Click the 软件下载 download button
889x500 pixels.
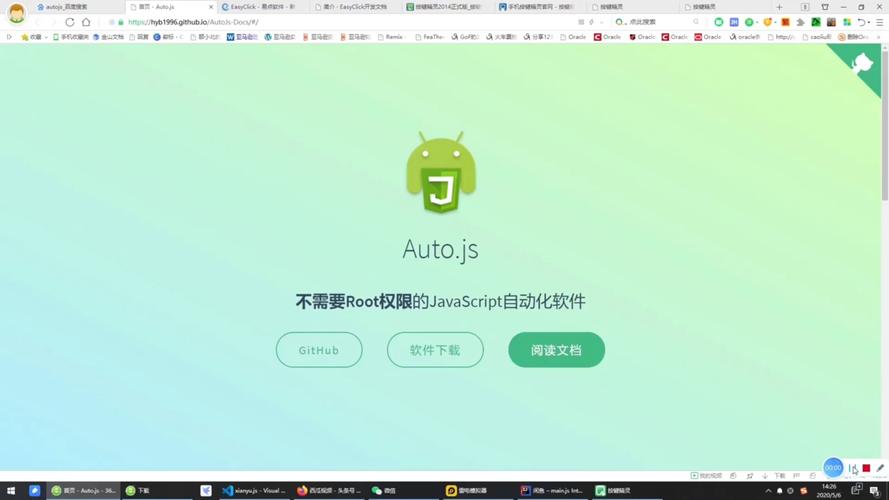(x=435, y=350)
